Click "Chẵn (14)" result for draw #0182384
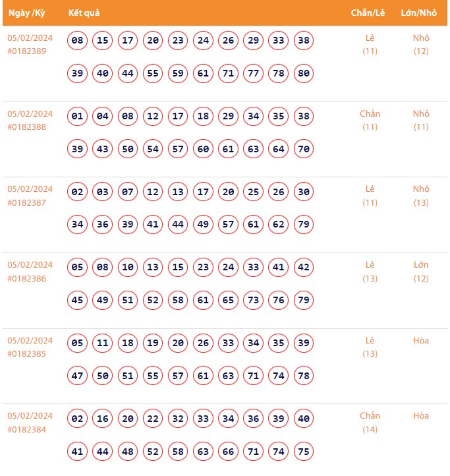Screen dimensions: 450x476 (x=370, y=423)
